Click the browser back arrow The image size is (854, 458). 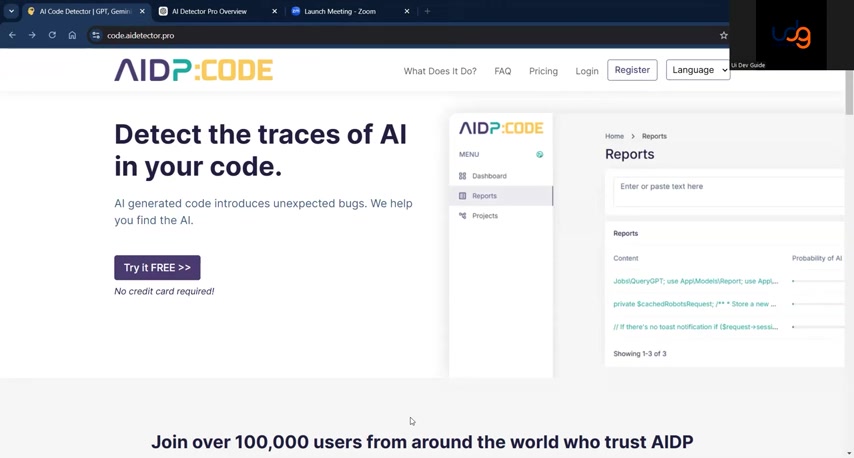(12, 35)
